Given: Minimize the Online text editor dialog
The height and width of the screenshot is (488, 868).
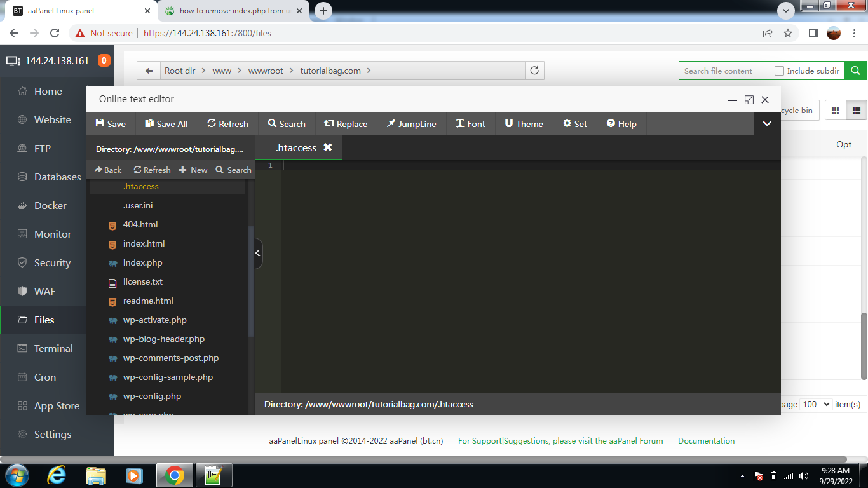Looking at the screenshot, I should pyautogui.click(x=733, y=100).
